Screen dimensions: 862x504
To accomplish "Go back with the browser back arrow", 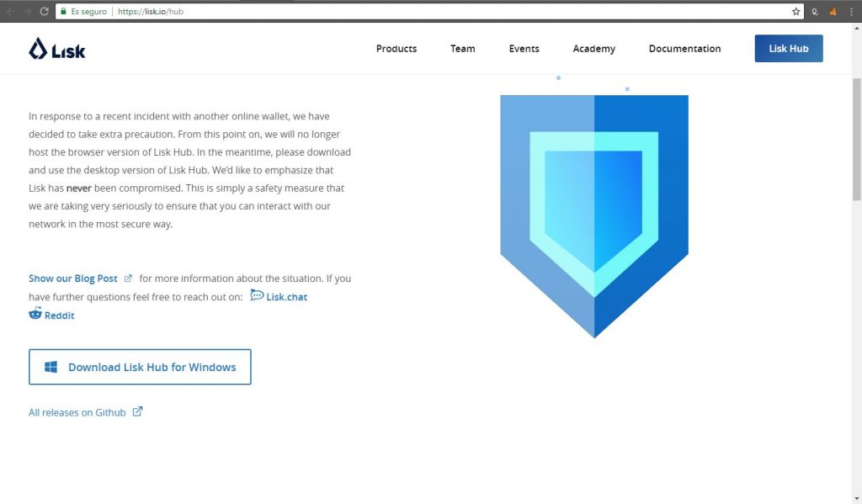I will click(x=10, y=11).
